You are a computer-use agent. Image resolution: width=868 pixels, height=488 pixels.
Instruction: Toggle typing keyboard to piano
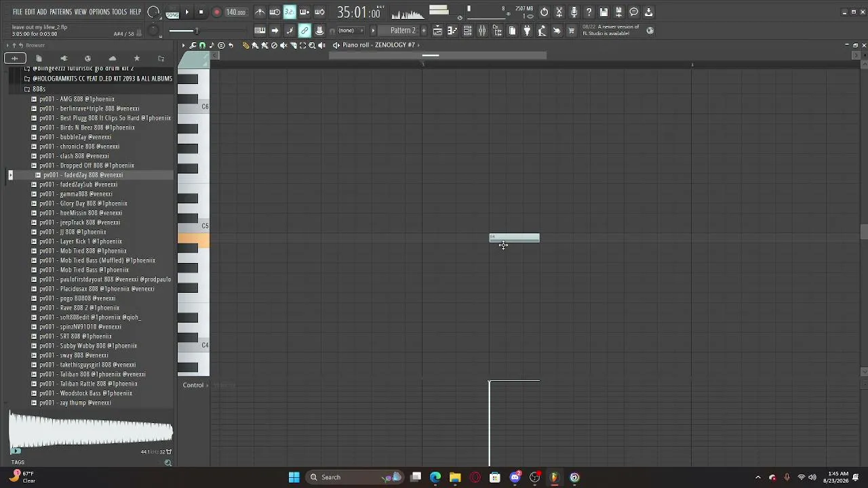pyautogui.click(x=260, y=30)
